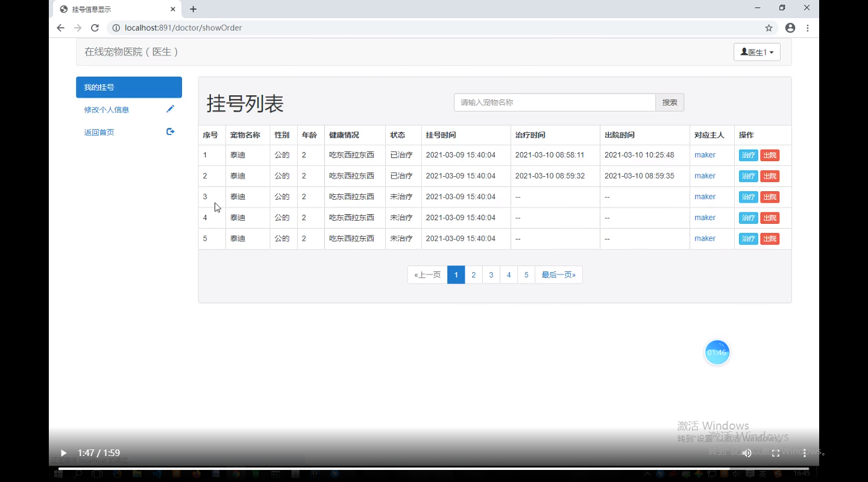Open video player more options icon
The width and height of the screenshot is (868, 482).
click(x=805, y=453)
